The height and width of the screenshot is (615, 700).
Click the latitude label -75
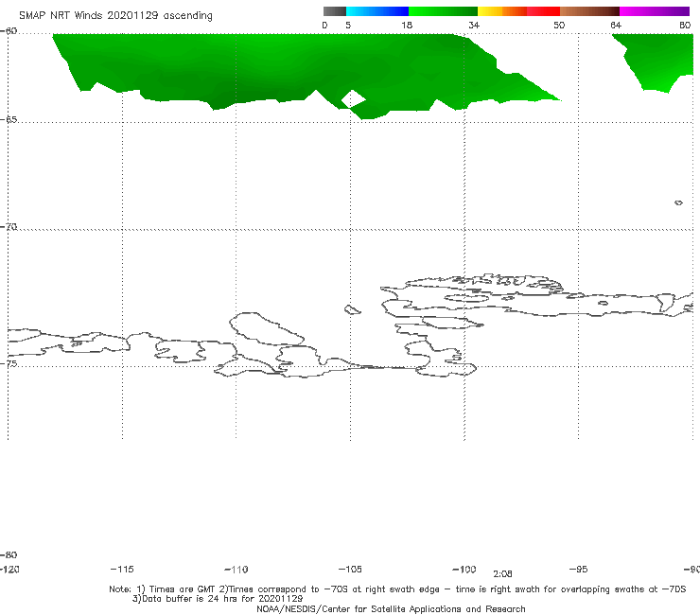[x=9, y=363]
